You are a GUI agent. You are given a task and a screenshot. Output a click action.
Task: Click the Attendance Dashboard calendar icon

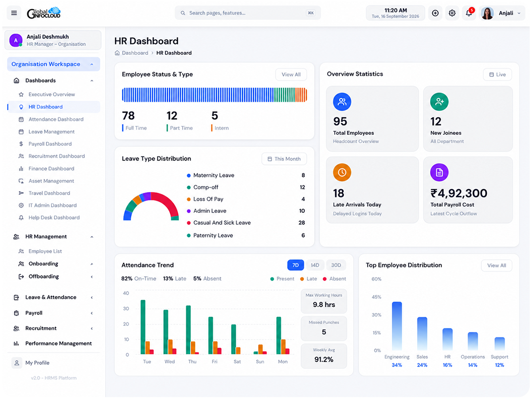[21, 119]
